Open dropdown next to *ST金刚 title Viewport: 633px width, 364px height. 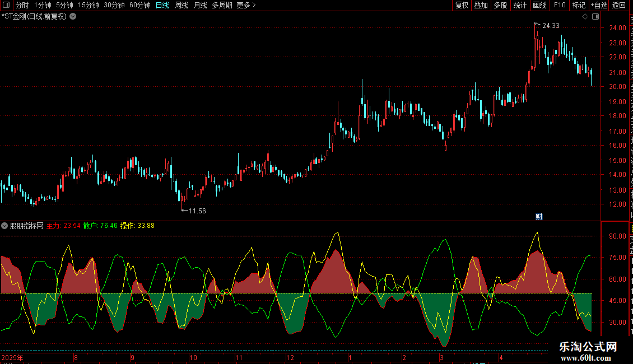[x=73, y=17]
